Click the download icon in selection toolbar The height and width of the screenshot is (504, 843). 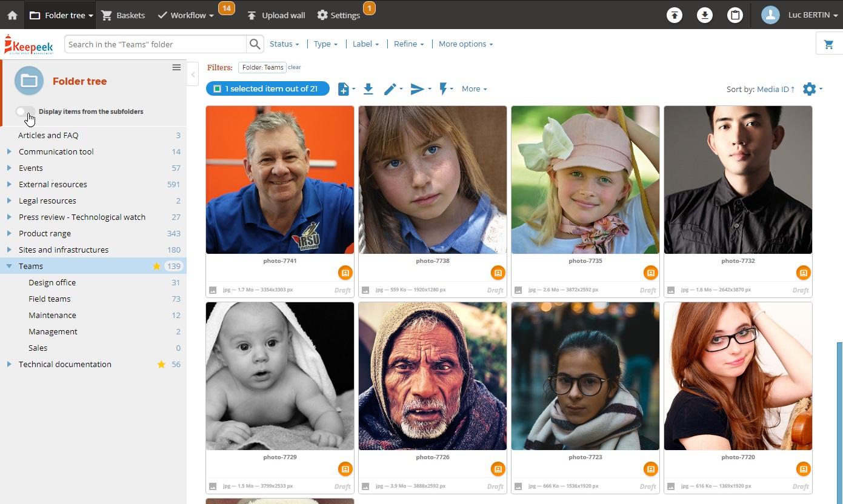pos(368,89)
